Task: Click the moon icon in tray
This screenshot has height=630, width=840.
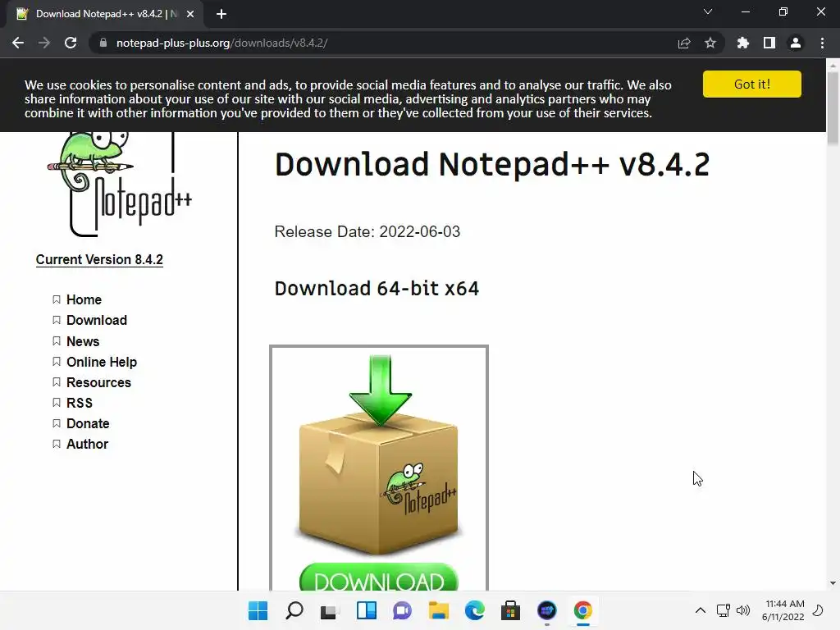Action: point(818,610)
